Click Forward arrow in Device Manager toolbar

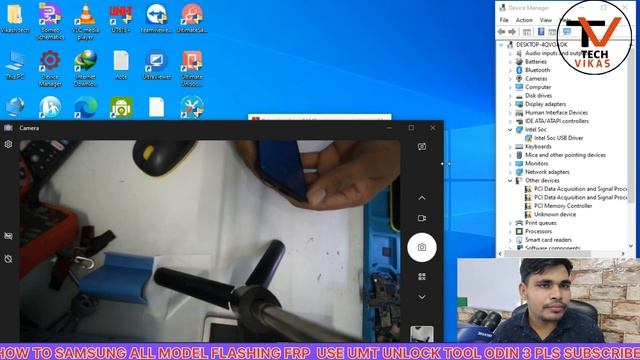[512, 32]
